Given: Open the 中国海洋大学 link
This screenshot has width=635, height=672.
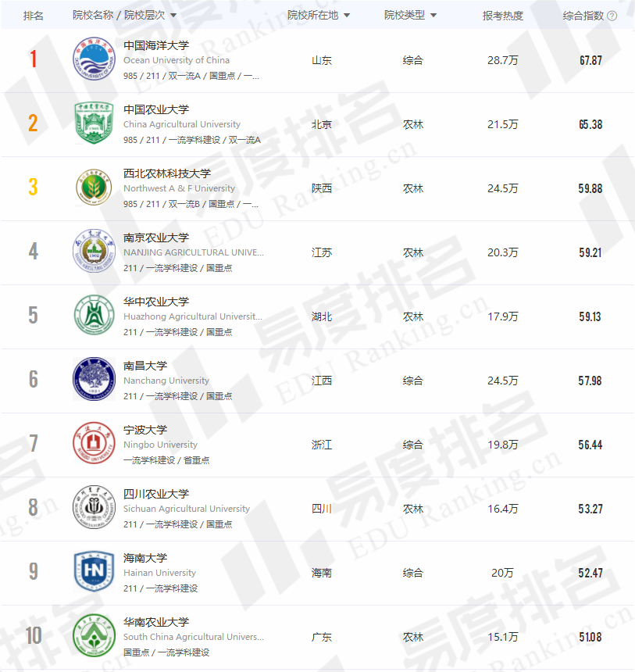Looking at the screenshot, I should point(156,45).
